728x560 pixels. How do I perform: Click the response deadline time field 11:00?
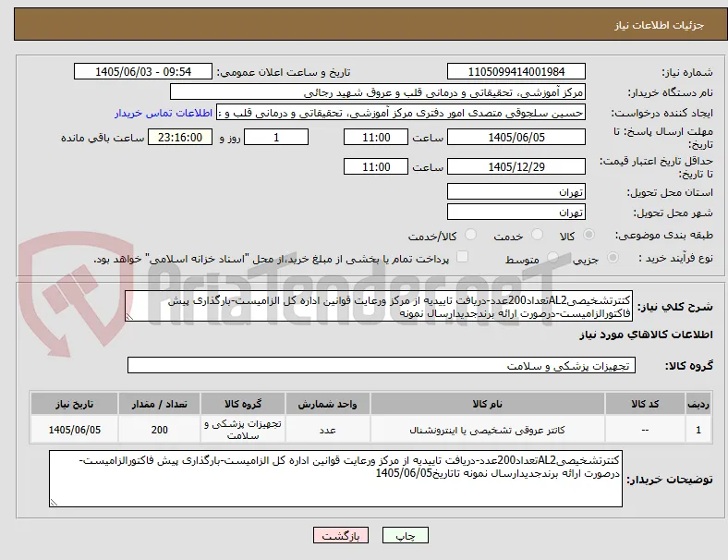[376, 137]
